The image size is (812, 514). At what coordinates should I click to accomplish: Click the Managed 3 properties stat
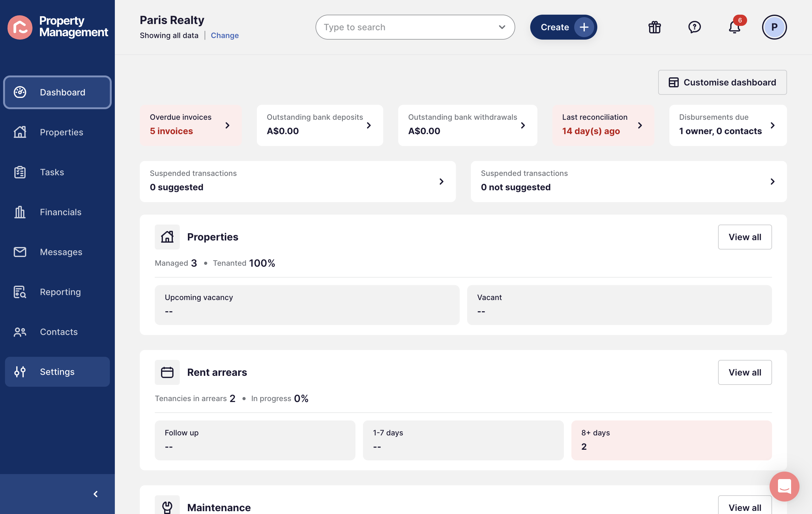click(x=176, y=263)
